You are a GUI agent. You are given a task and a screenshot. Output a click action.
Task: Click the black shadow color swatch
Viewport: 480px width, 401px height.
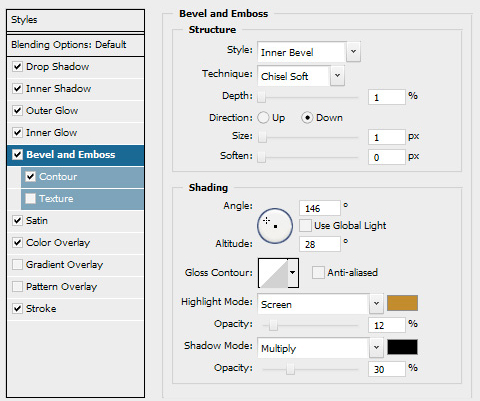[x=402, y=347]
